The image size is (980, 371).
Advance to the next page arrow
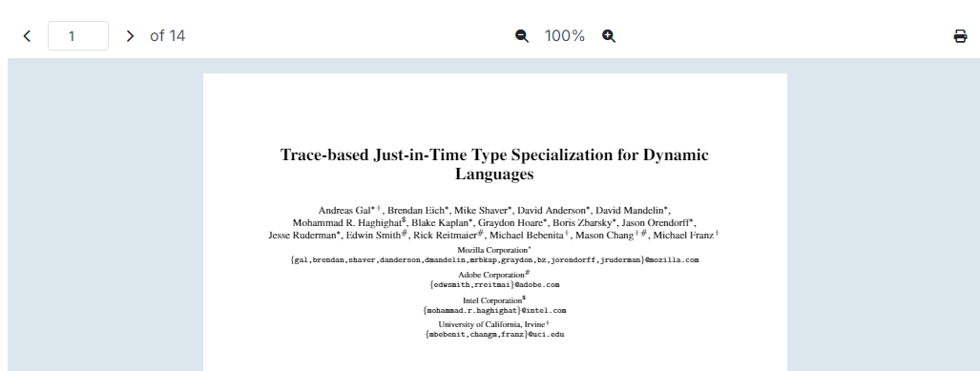pos(130,36)
